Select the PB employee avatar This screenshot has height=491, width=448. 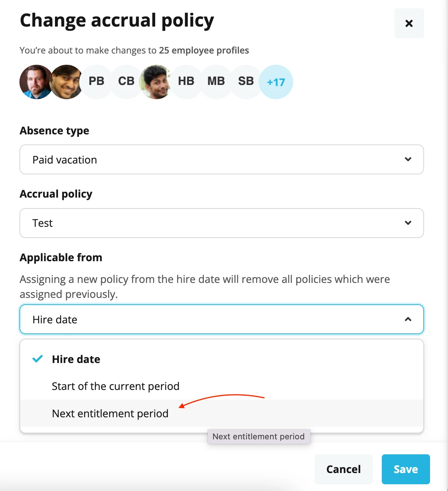(96, 82)
